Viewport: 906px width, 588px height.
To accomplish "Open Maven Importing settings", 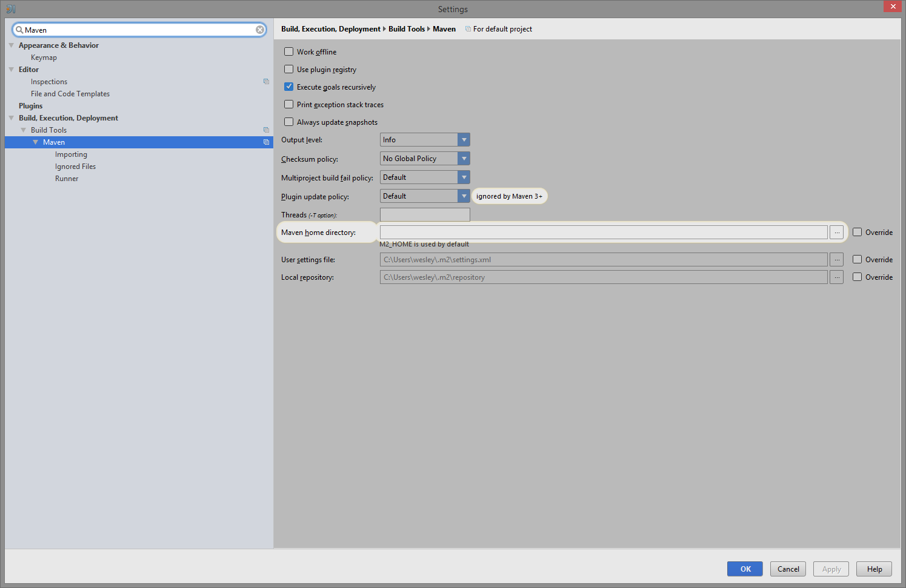I will tap(71, 154).
